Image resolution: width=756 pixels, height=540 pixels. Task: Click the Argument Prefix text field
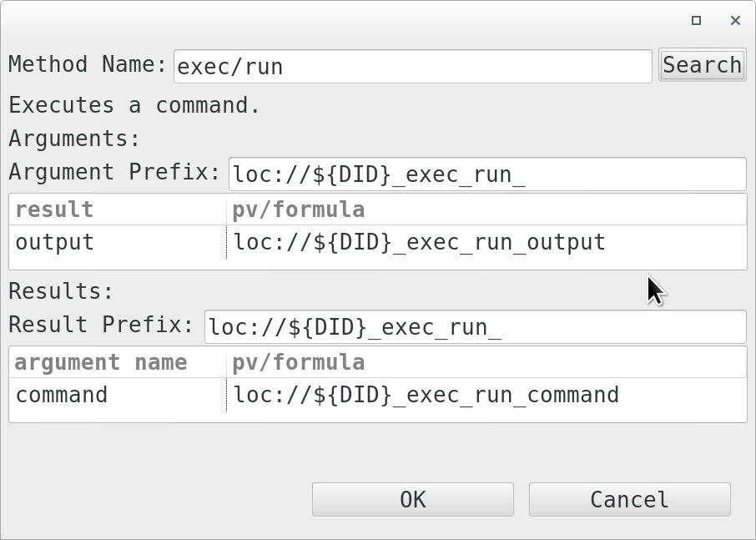[488, 174]
